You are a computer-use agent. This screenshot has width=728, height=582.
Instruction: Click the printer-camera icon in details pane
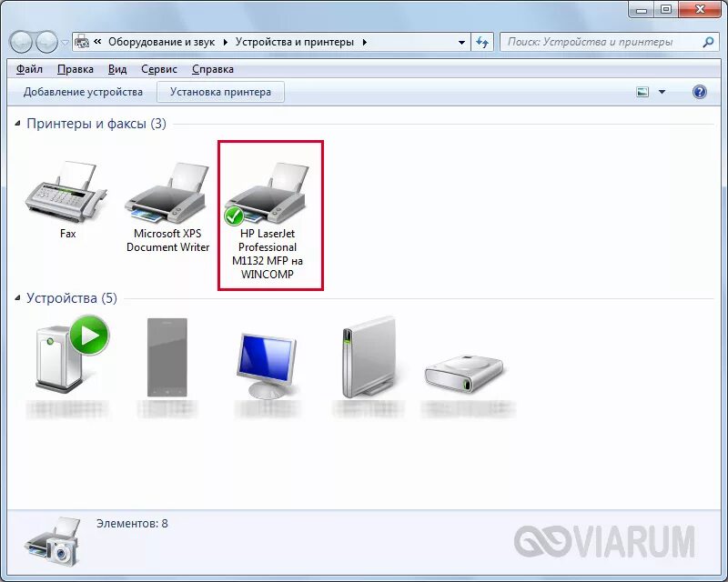pos(53,542)
